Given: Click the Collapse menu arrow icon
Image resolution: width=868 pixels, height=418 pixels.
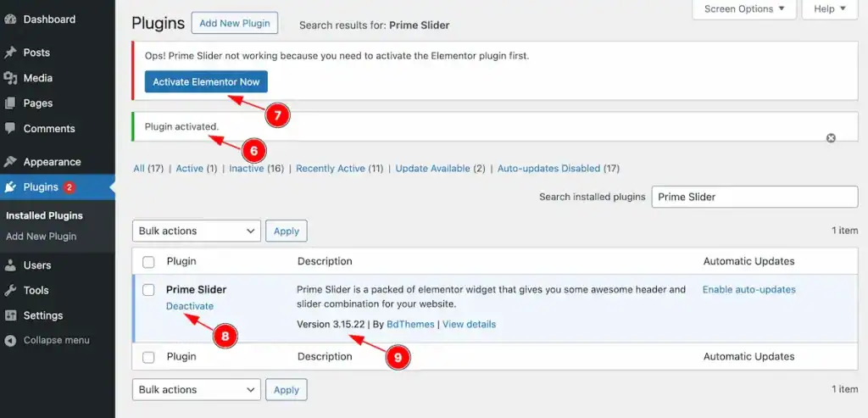Looking at the screenshot, I should click(x=10, y=341).
